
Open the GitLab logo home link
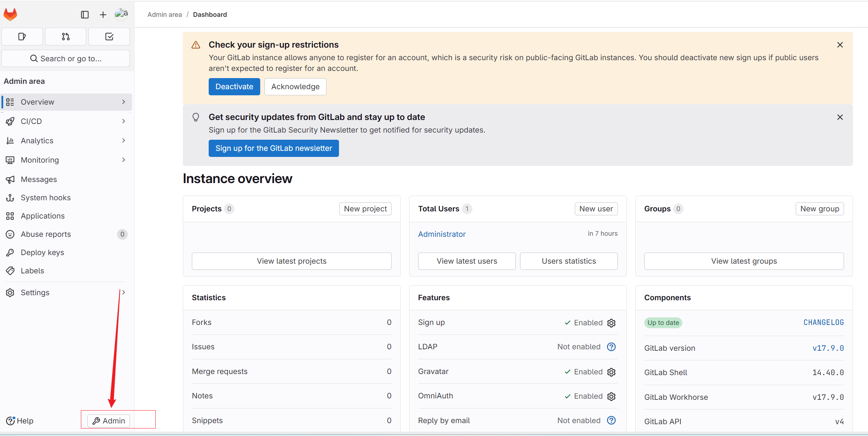tap(10, 14)
